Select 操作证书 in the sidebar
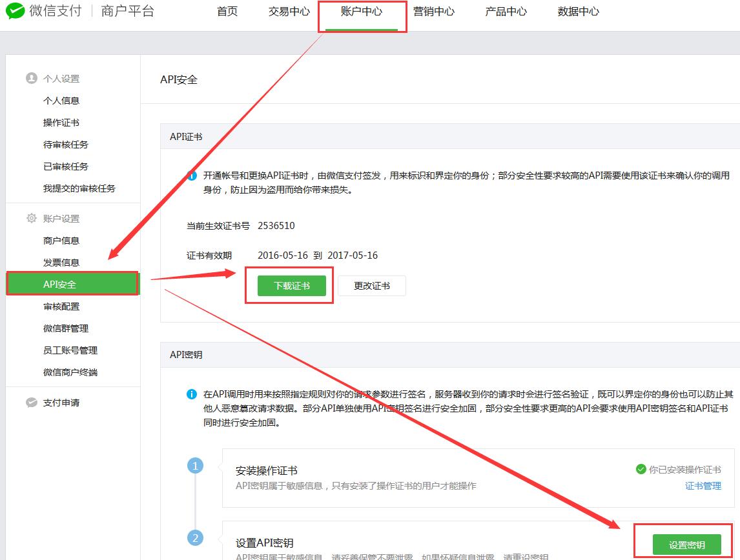Viewport: 740px width, 560px height. (x=61, y=123)
